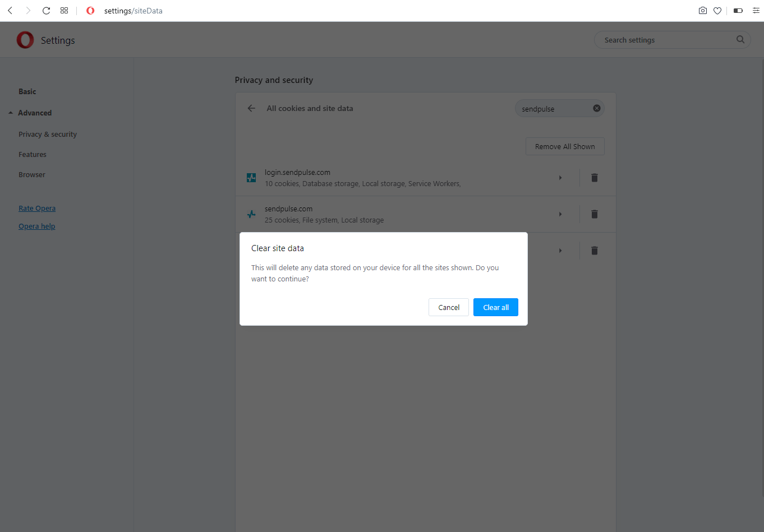This screenshot has width=764, height=532.
Task: Reload the settings page
Action: tap(46, 11)
